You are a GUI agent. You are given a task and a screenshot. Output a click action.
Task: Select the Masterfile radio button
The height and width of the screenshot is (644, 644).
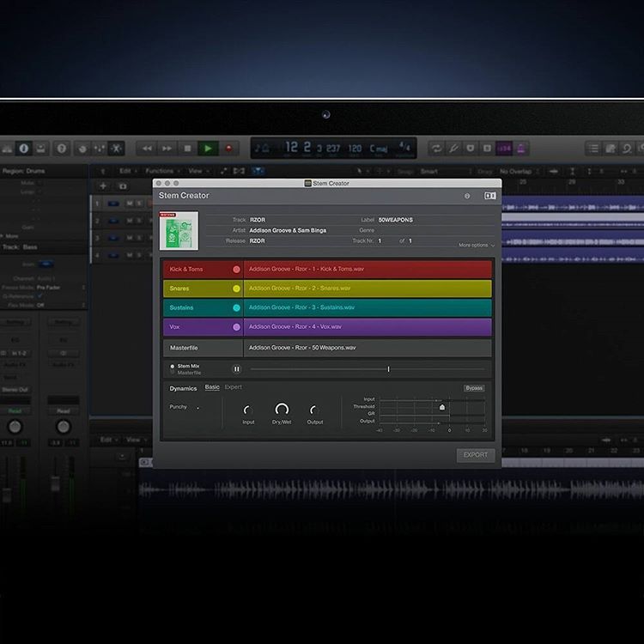[x=172, y=373]
